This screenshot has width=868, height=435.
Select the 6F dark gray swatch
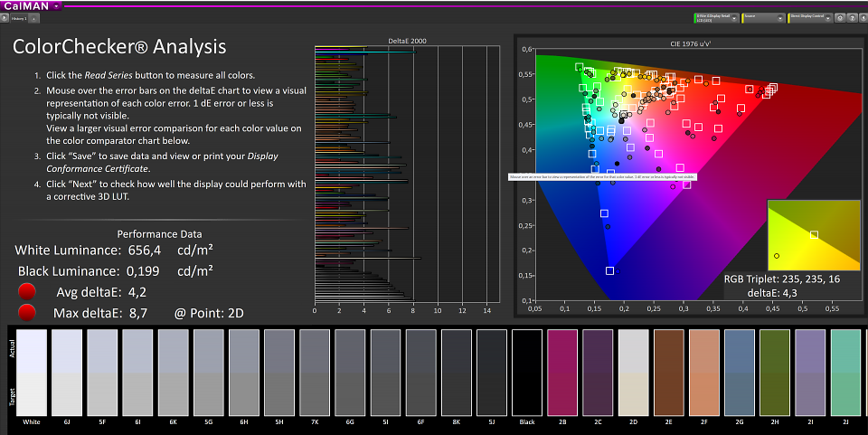[420, 373]
